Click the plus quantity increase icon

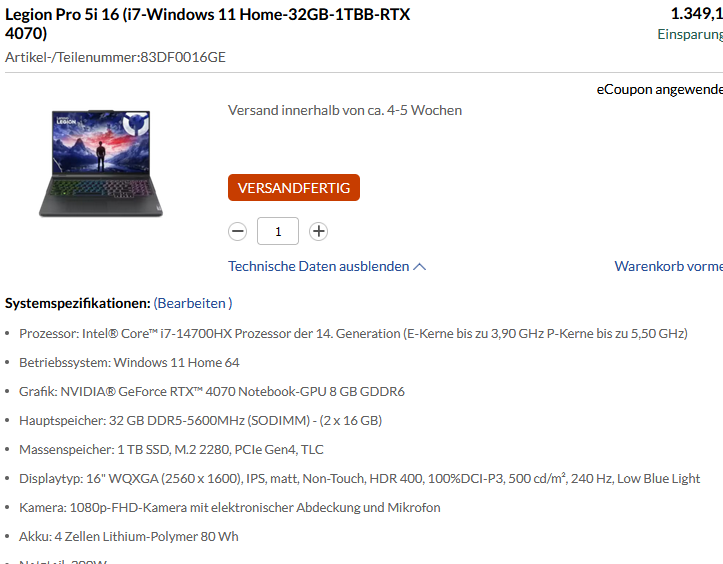point(318,231)
